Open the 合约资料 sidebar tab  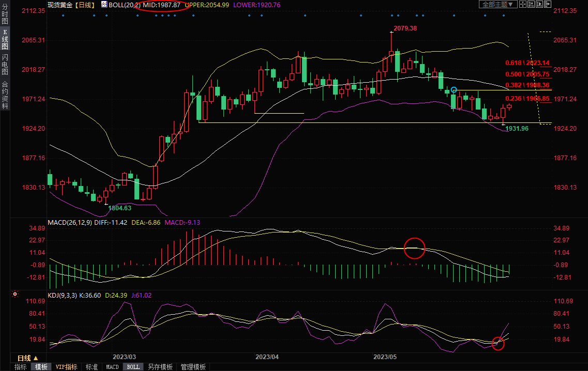coord(5,95)
